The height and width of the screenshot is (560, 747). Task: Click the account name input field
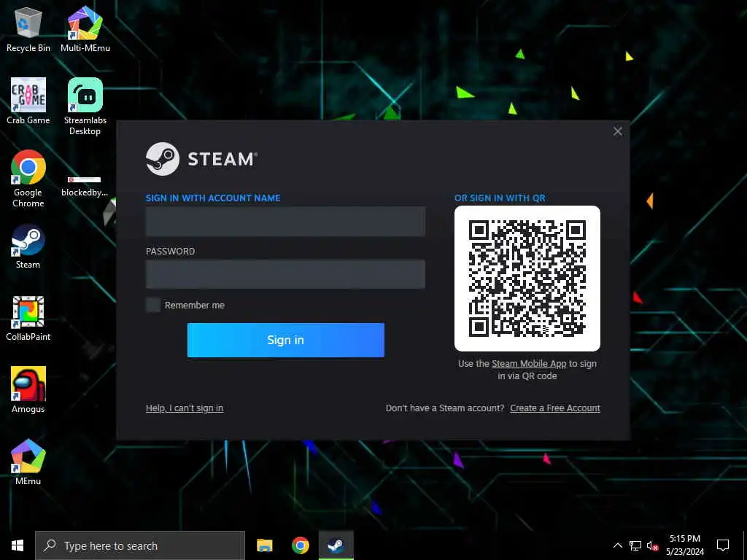tap(285, 222)
